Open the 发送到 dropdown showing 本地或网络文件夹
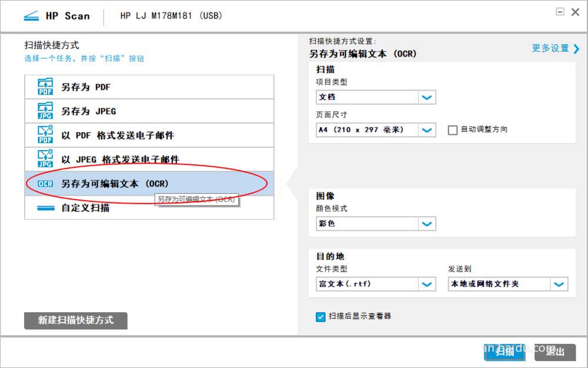 [x=508, y=284]
